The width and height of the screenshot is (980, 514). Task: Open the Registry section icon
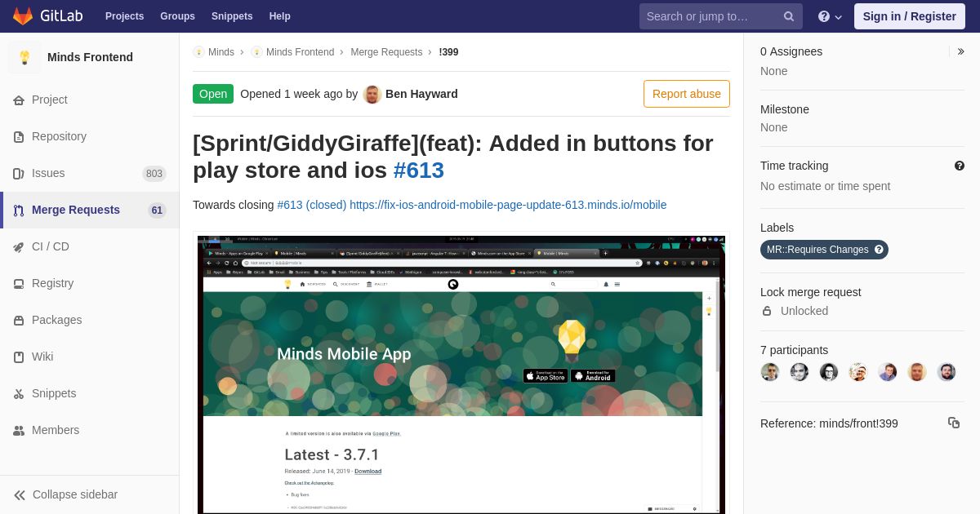pyautogui.click(x=19, y=284)
